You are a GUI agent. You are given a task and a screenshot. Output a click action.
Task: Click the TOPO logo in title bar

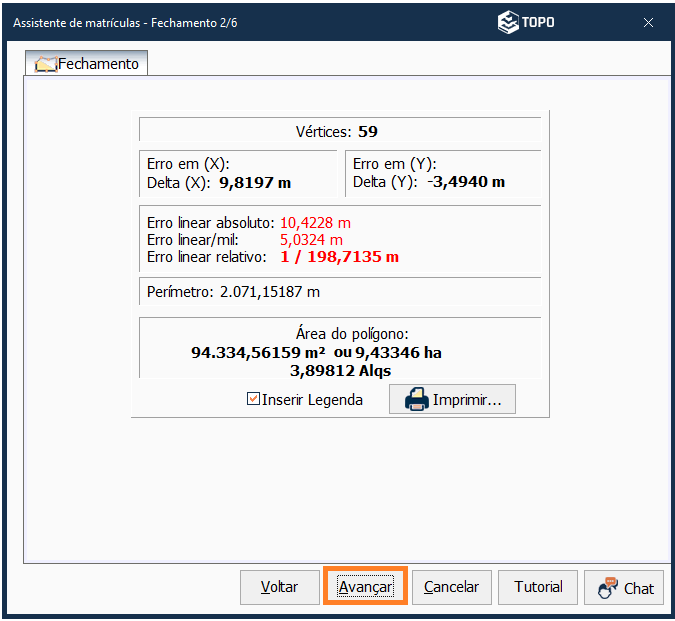click(x=526, y=22)
